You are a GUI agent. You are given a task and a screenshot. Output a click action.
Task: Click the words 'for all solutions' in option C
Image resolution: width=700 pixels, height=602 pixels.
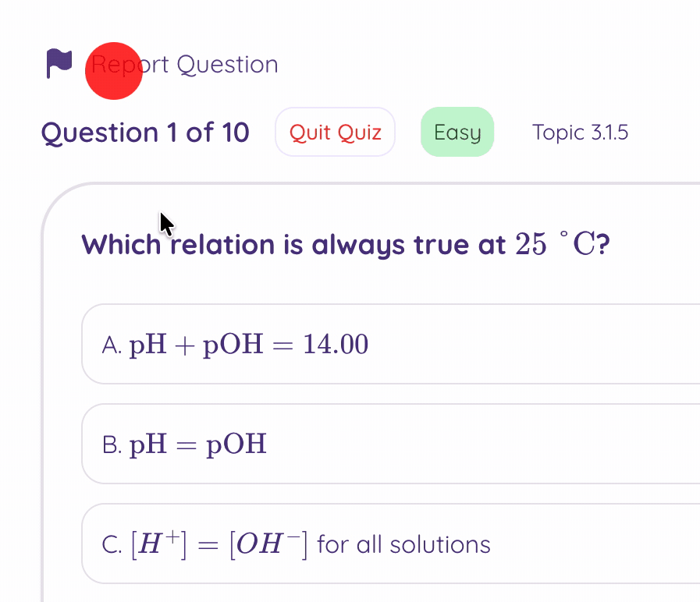click(x=404, y=544)
